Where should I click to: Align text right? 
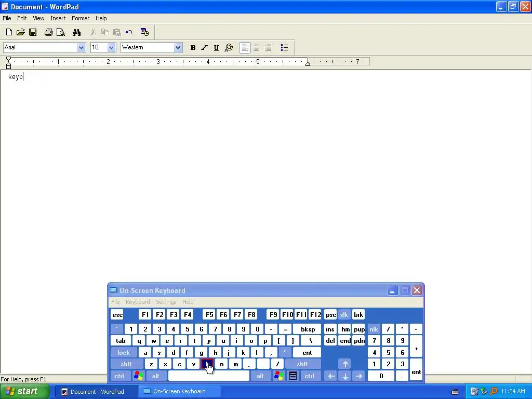[269, 47]
